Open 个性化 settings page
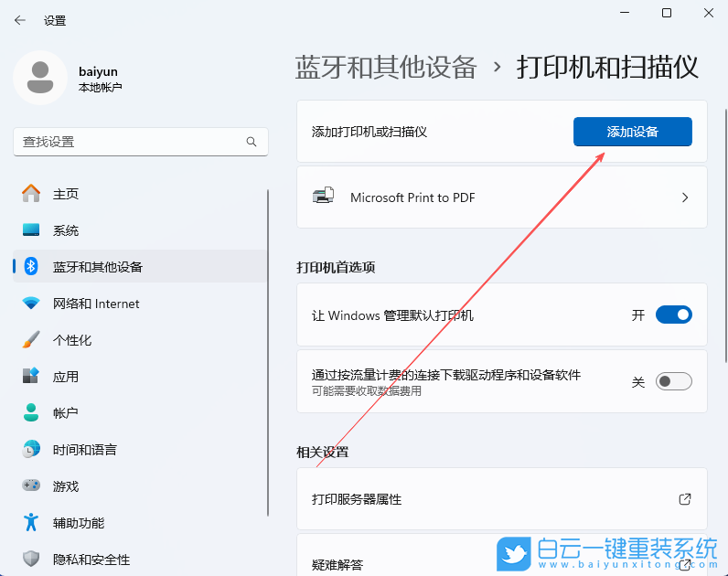Image resolution: width=728 pixels, height=576 pixels. (139, 340)
